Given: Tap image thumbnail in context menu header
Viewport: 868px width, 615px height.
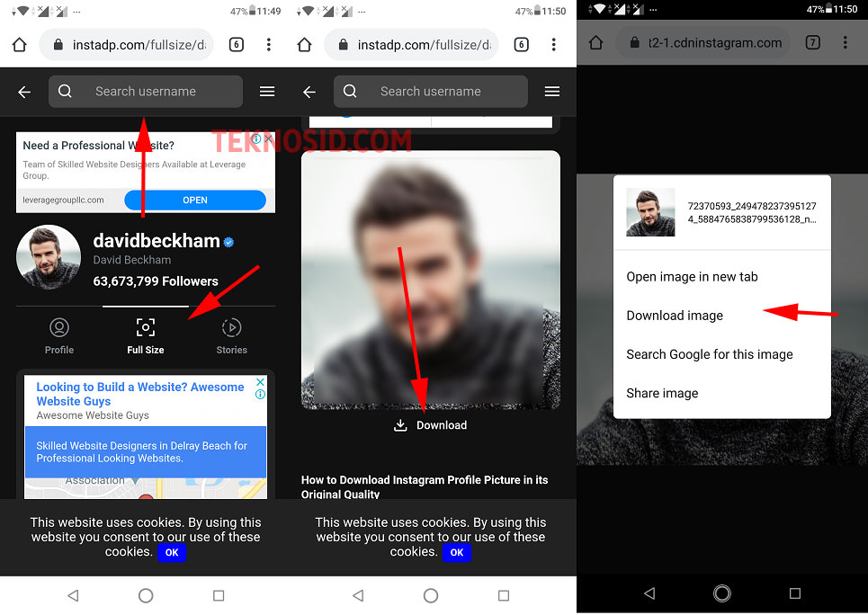Looking at the screenshot, I should pyautogui.click(x=650, y=212).
